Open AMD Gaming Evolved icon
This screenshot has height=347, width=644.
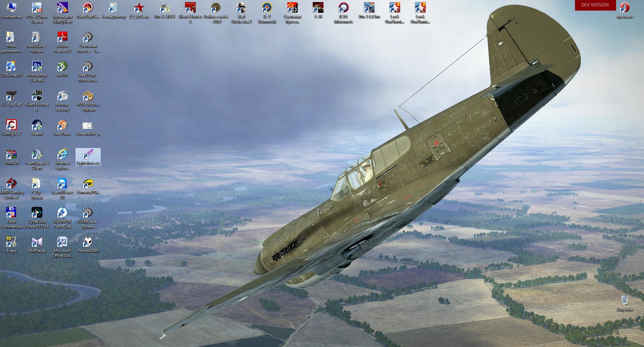(x=11, y=188)
